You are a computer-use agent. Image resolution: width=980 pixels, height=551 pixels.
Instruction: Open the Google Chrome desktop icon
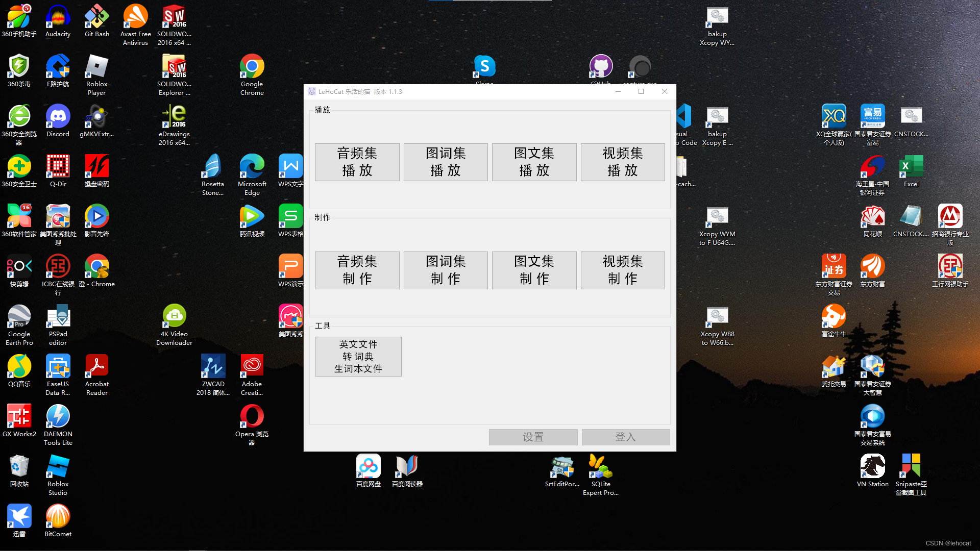pyautogui.click(x=252, y=68)
